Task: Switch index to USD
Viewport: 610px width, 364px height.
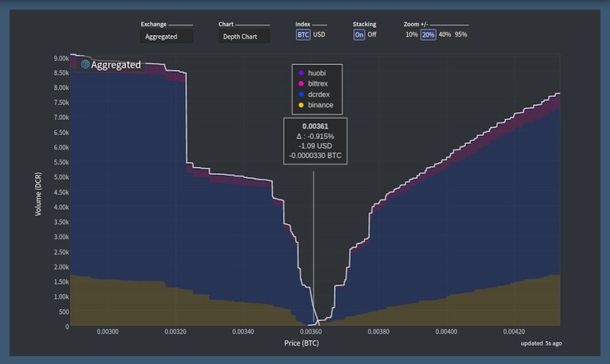Action: coord(319,35)
